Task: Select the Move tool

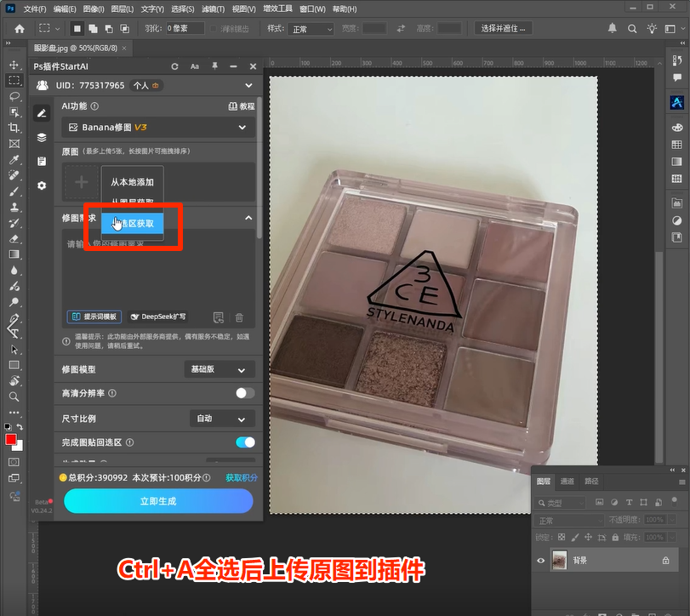Action: 14,65
